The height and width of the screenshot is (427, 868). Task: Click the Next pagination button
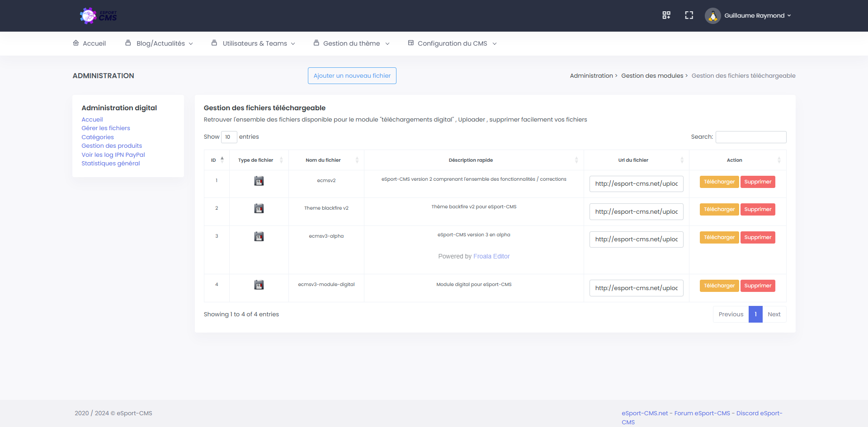[774, 314]
